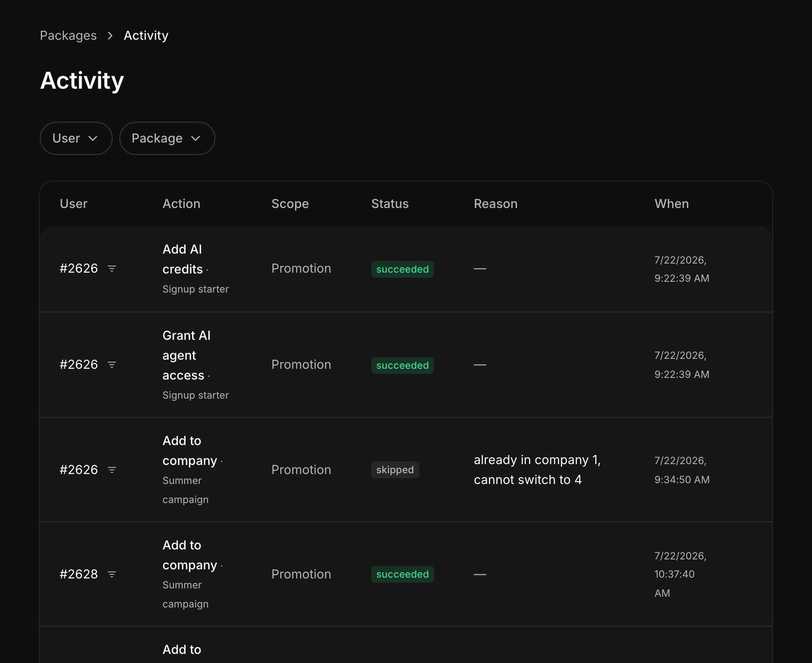
Task: Click succeeded badge in Add AI credits row
Action: (x=403, y=269)
